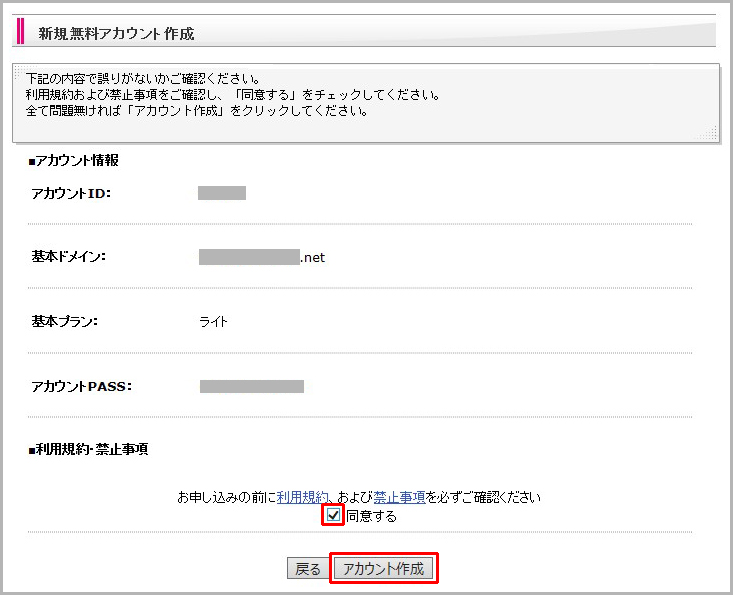Go back with the 戻る button
733x595 pixels.
[x=307, y=569]
